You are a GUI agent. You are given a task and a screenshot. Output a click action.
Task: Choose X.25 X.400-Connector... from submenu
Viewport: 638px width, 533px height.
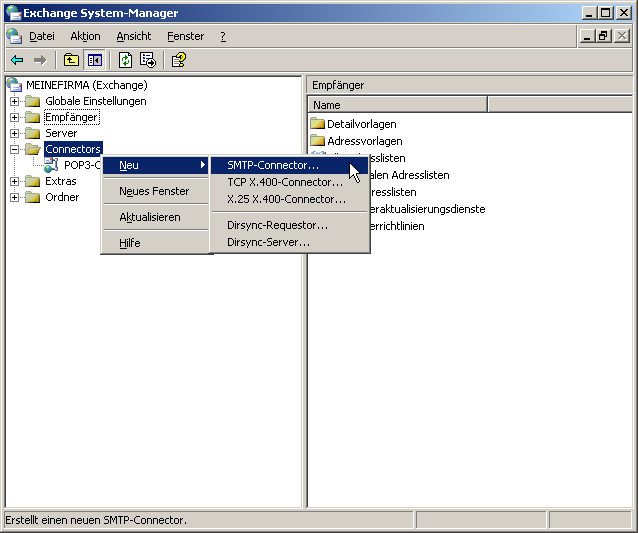[x=289, y=199]
